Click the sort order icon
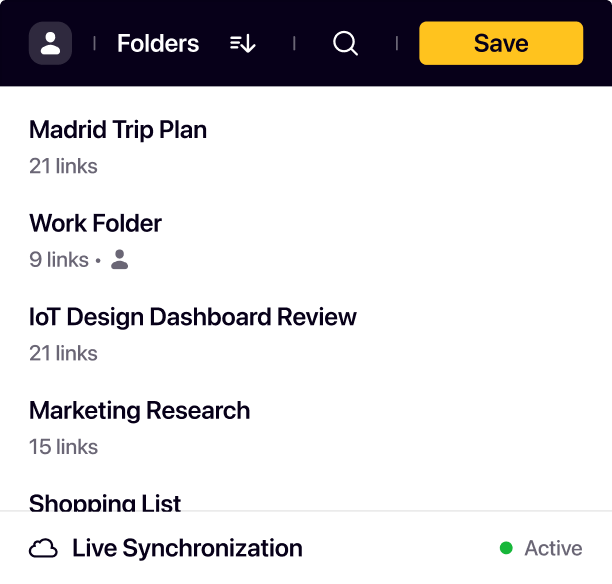Screen dimensions: 612x584 [243, 44]
